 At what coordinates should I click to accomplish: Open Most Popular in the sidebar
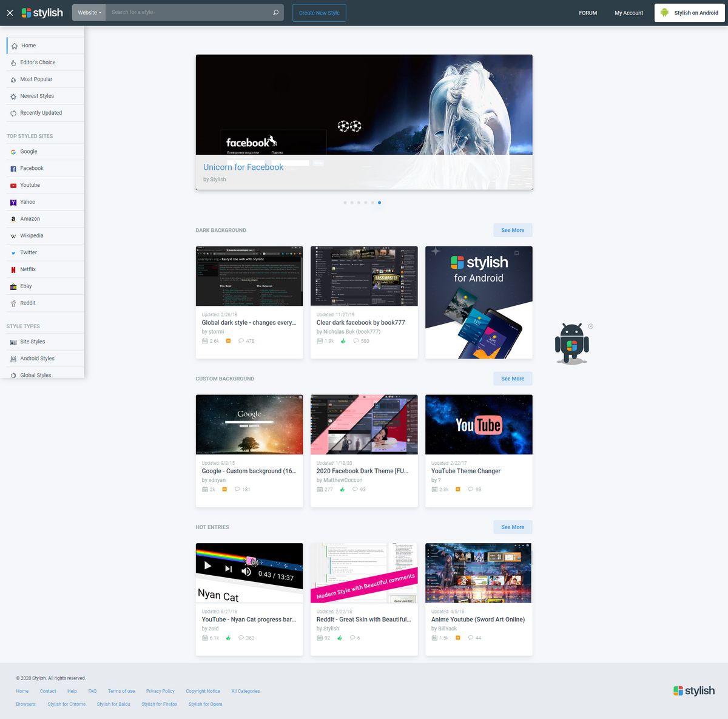[45, 79]
